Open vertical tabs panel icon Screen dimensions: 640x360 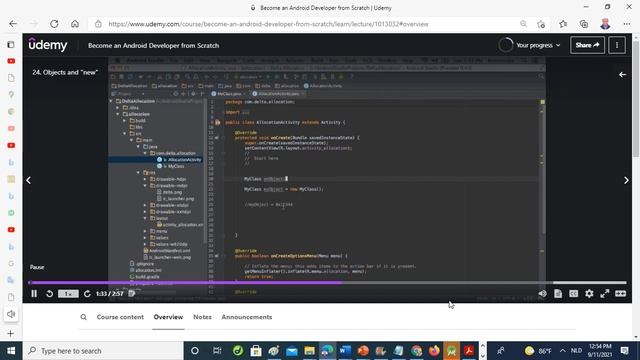click(x=11, y=44)
